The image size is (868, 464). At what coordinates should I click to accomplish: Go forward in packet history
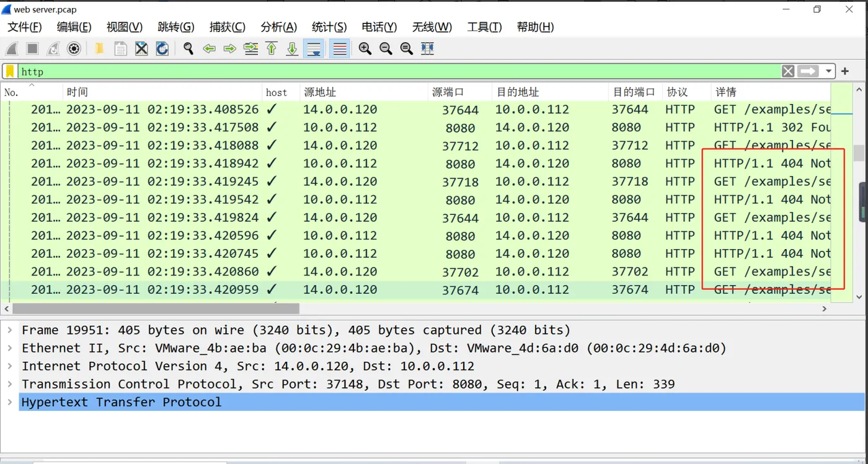pyautogui.click(x=229, y=48)
